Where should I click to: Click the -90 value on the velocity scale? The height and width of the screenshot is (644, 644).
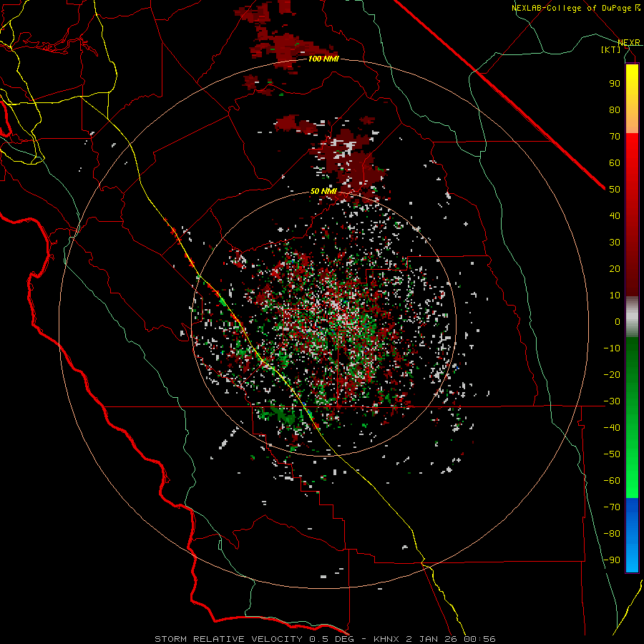tap(612, 560)
